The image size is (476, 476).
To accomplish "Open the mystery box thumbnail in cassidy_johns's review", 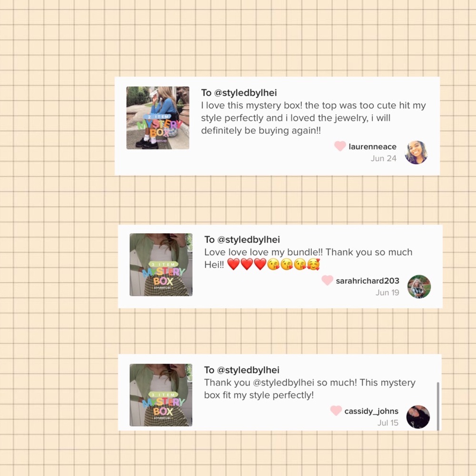I will coord(161,395).
